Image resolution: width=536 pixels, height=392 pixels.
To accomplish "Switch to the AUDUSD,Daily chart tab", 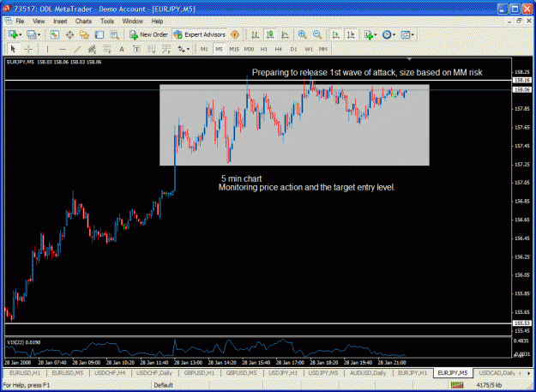I will click(368, 373).
